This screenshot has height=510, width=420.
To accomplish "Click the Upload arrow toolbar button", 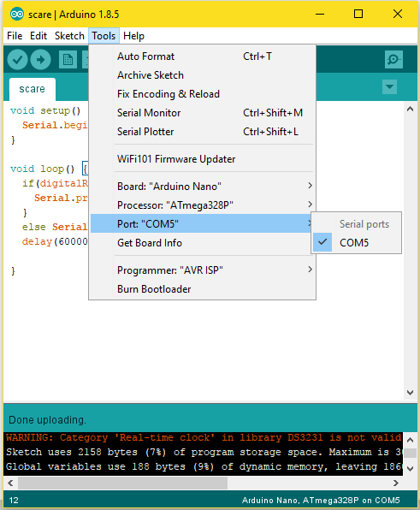I will point(41,60).
